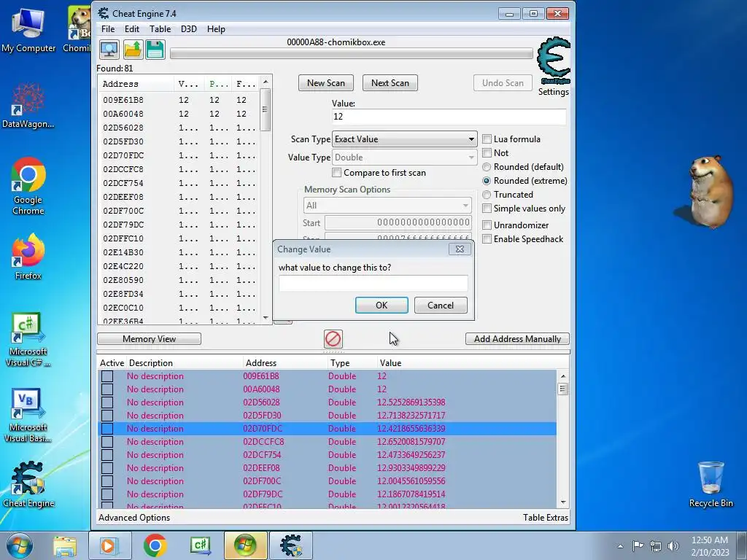Open the File menu
Viewport: 747px width, 560px height.
pos(108,29)
